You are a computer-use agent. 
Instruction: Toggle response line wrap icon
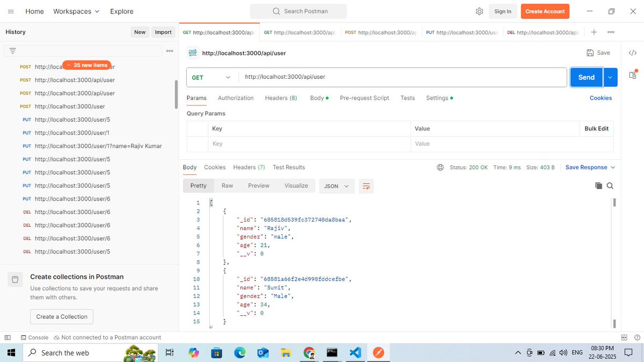click(366, 186)
